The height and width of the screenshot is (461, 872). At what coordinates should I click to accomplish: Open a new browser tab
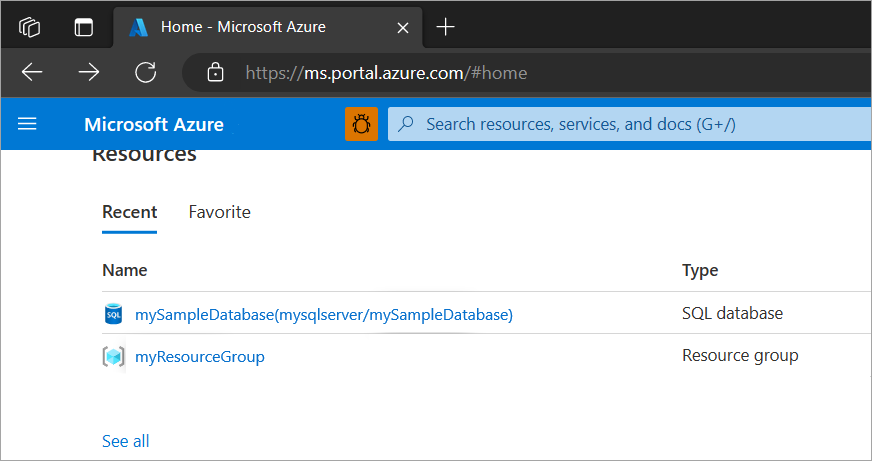[x=445, y=27]
